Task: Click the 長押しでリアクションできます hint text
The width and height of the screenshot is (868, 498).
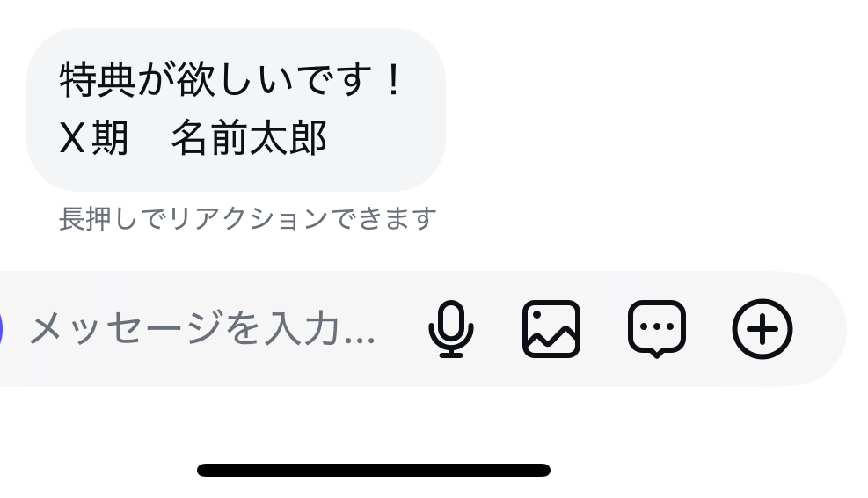Action: pyautogui.click(x=247, y=218)
